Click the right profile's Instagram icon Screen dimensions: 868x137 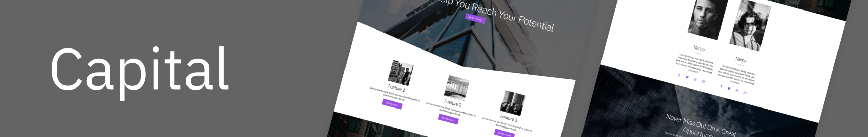pyautogui.click(x=737, y=91)
